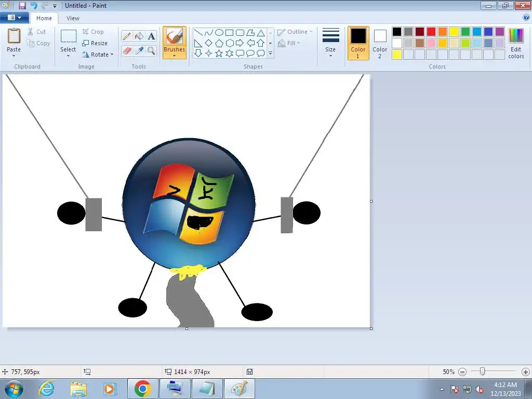Expand the Paste dropdown arrow
The width and height of the screenshot is (532, 399).
tap(14, 56)
